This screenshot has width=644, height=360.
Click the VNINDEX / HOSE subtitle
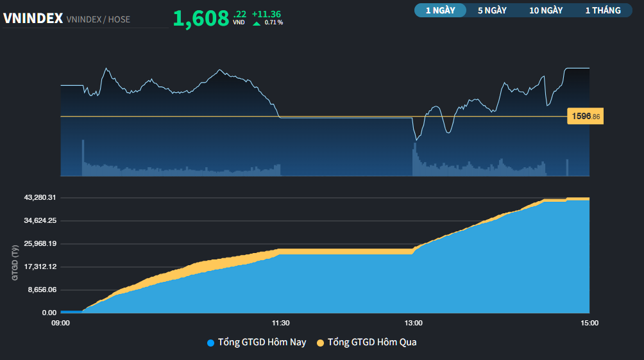[x=98, y=19]
